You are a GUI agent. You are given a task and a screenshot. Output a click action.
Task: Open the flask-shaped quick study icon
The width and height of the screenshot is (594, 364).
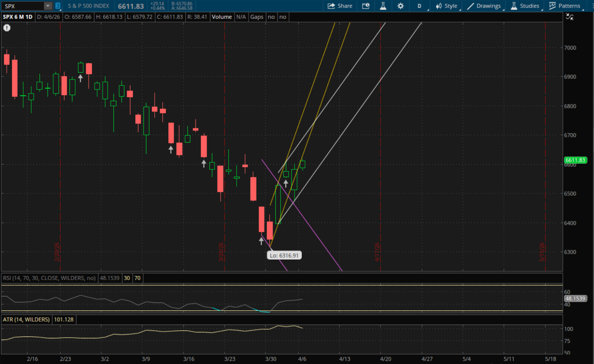[x=383, y=6]
